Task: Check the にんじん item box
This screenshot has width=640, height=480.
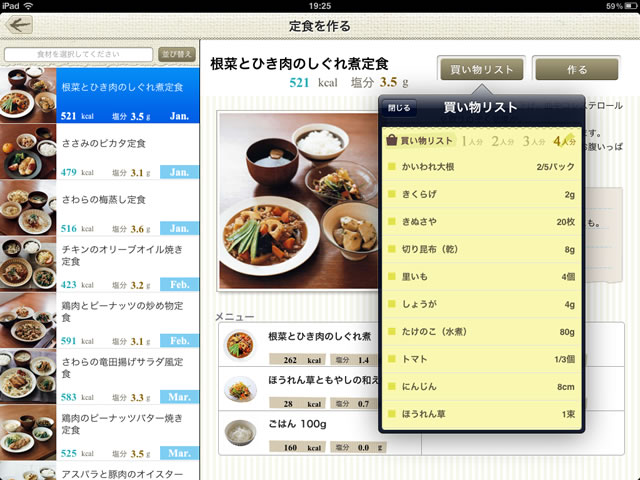Action: coord(391,386)
